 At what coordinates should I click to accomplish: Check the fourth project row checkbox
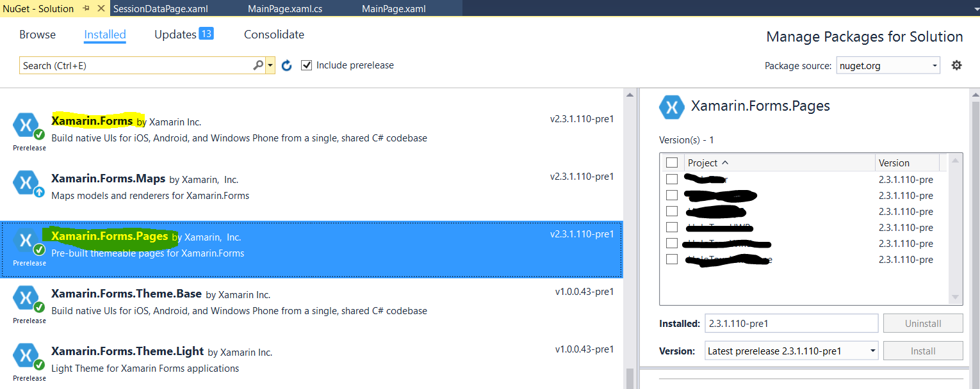[x=671, y=227]
